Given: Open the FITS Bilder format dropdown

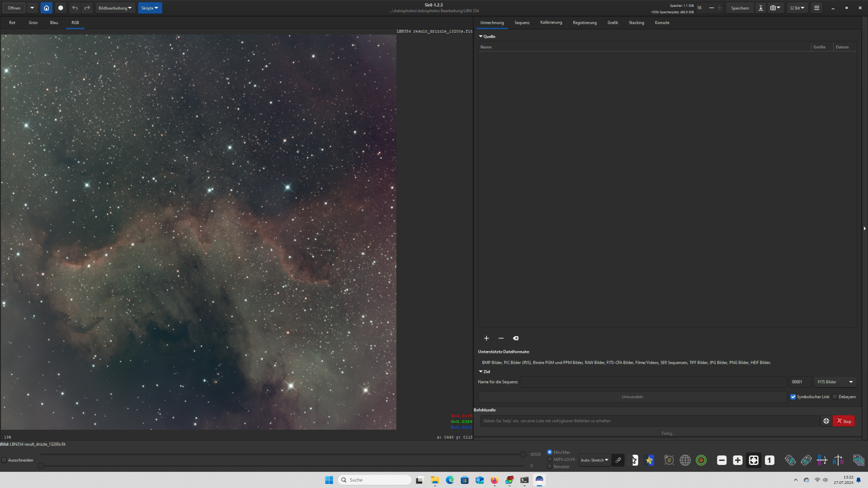Looking at the screenshot, I should click(835, 382).
